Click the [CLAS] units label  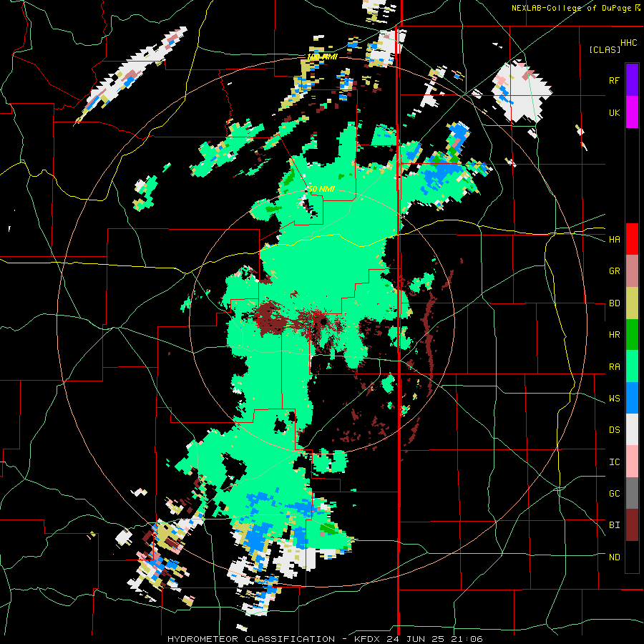(605, 50)
